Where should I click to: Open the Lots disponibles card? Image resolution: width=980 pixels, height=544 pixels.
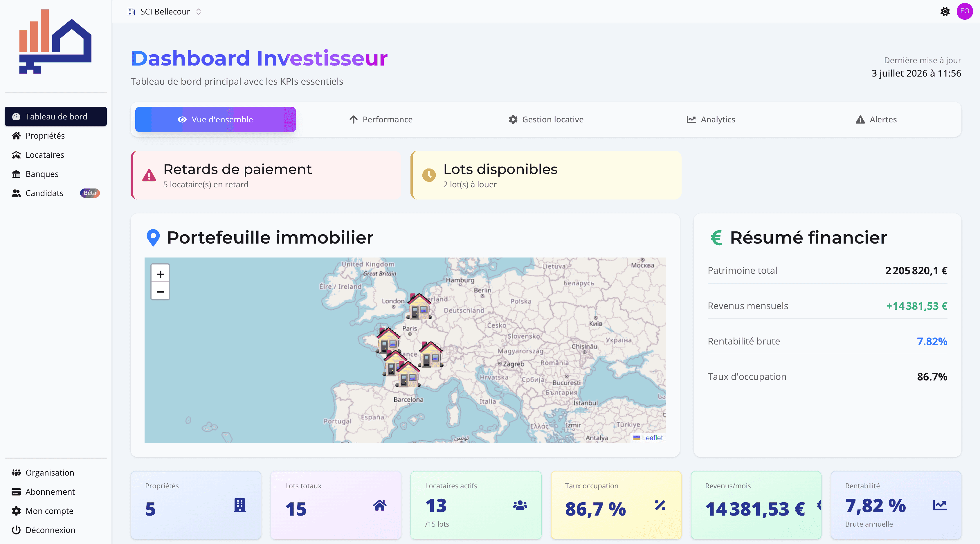pyautogui.click(x=546, y=175)
